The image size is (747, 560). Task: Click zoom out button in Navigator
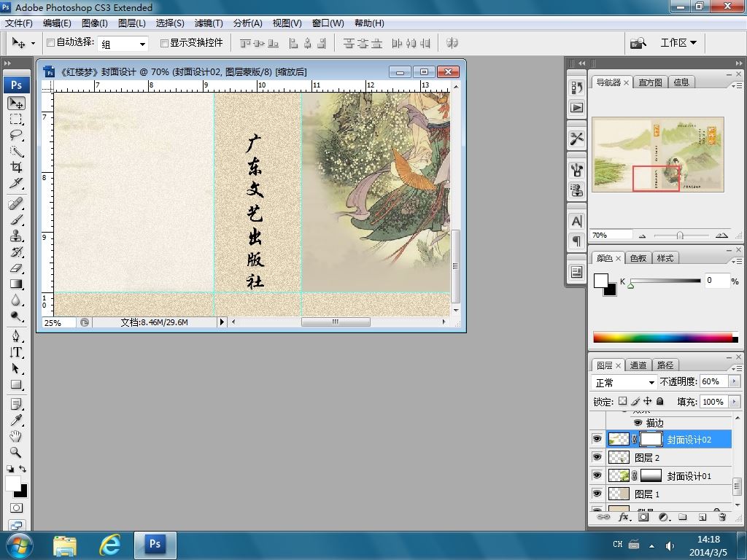[x=642, y=236]
